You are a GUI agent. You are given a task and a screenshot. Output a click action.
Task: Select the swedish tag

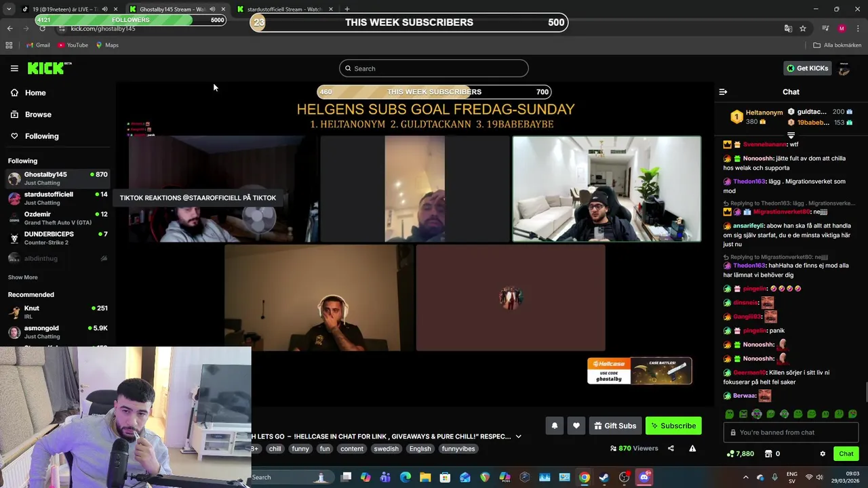[x=387, y=449]
